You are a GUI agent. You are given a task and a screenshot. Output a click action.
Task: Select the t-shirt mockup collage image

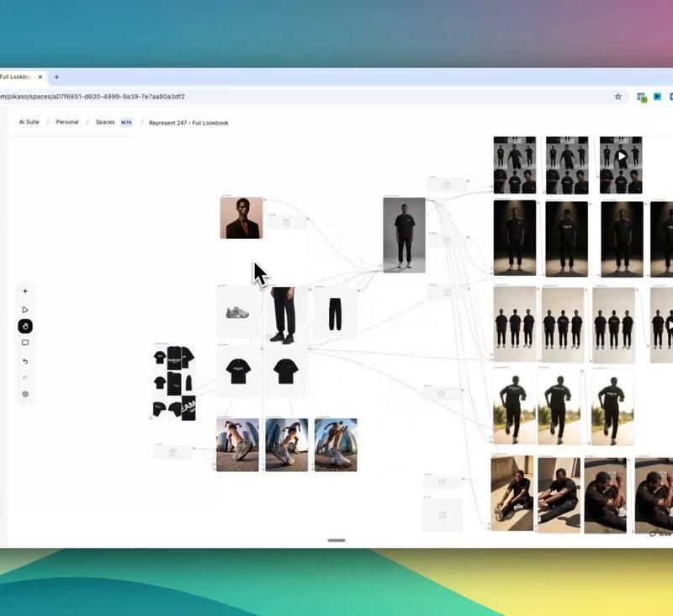pyautogui.click(x=175, y=383)
